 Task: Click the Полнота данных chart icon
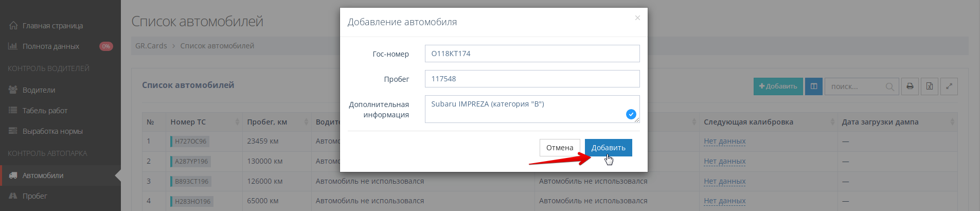point(13,46)
